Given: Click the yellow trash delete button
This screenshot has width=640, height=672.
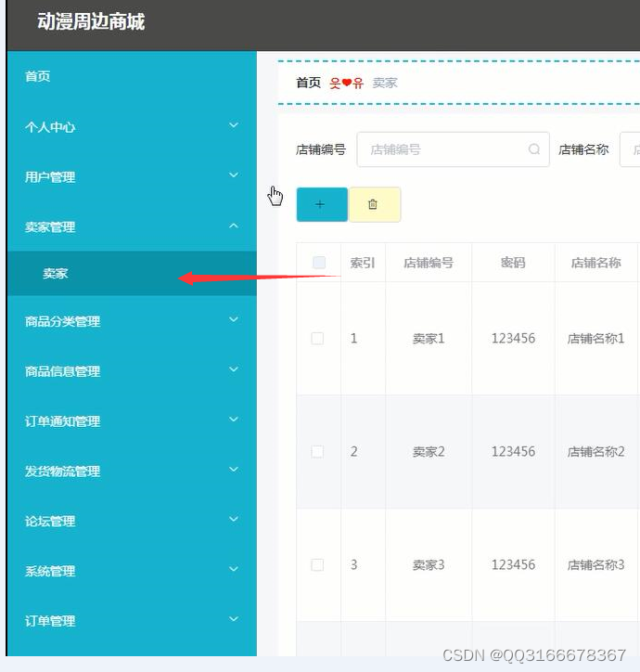Looking at the screenshot, I should (x=375, y=204).
